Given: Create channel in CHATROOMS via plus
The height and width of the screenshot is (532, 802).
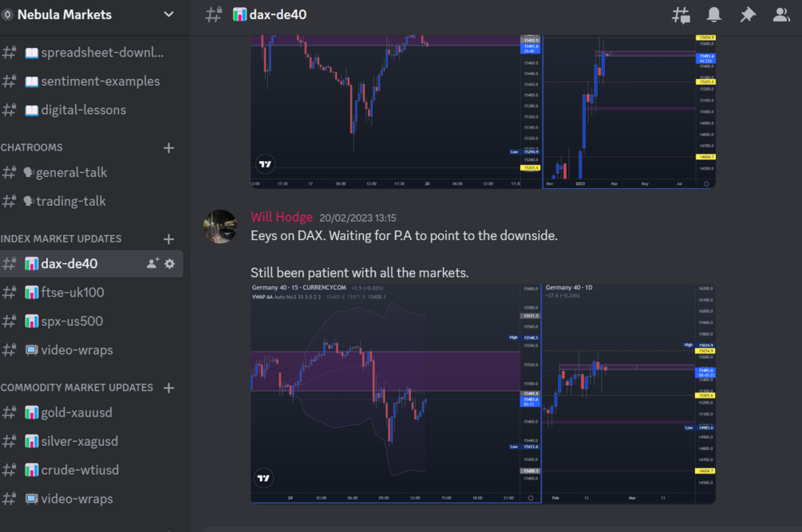Looking at the screenshot, I should coord(168,148).
